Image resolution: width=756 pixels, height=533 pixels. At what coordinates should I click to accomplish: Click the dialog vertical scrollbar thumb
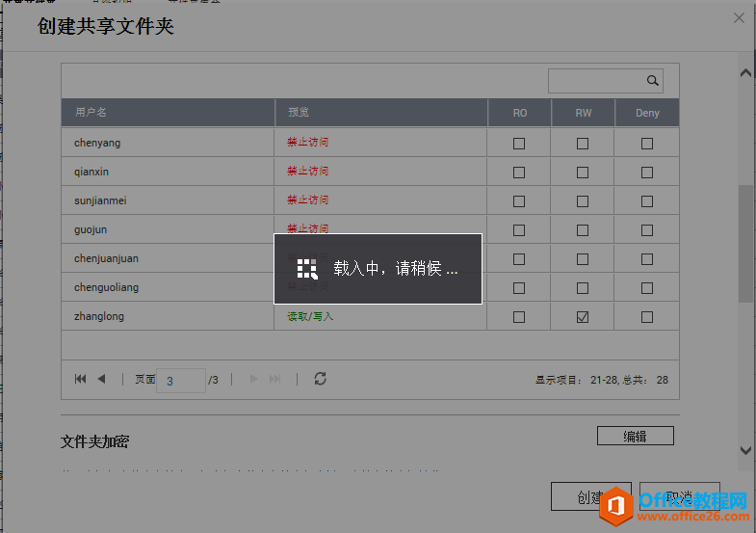tap(745, 244)
